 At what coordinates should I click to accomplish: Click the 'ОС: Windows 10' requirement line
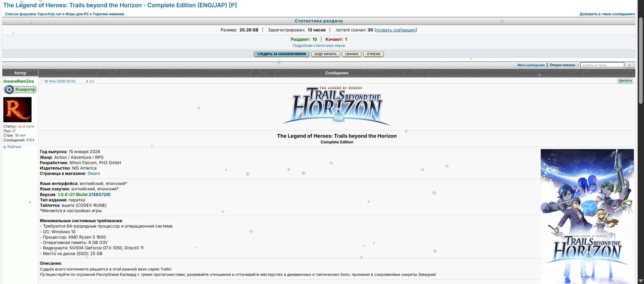tap(58, 232)
